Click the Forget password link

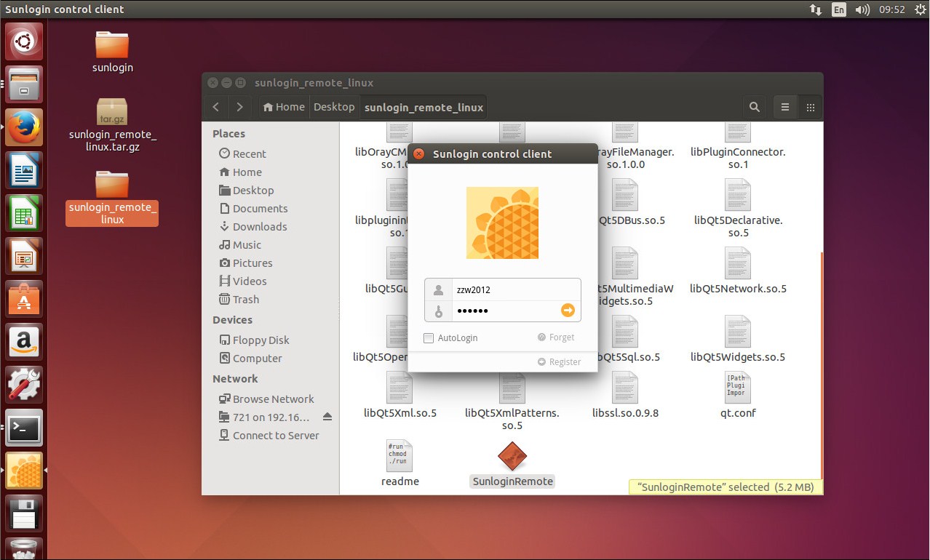point(556,337)
